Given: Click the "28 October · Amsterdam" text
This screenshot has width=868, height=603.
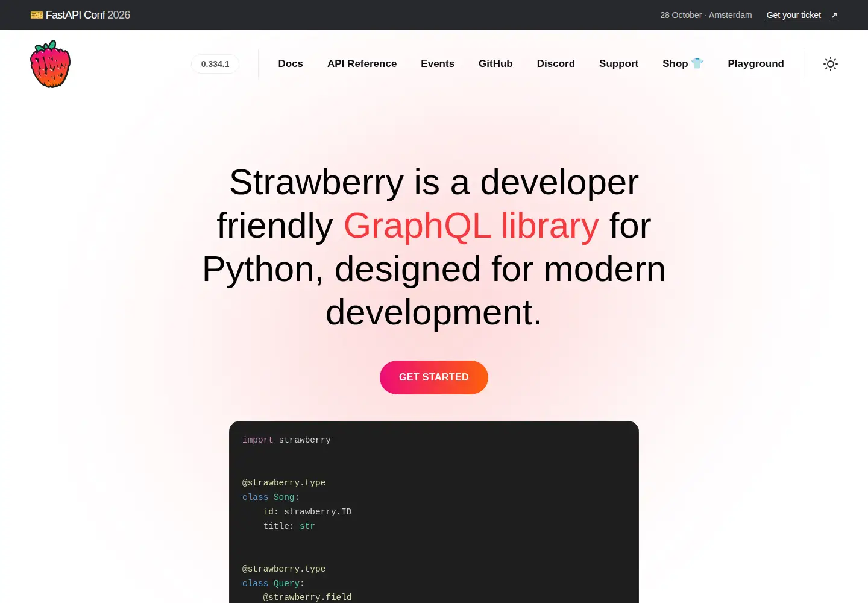Looking at the screenshot, I should click(x=706, y=15).
